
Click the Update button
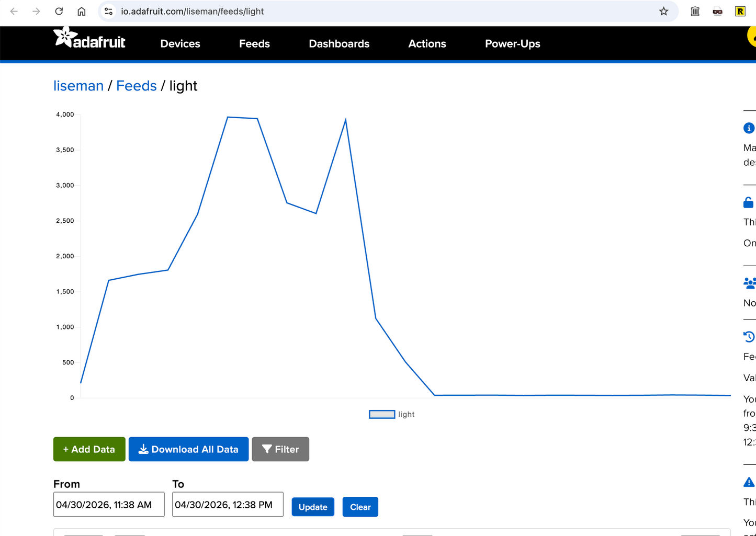pyautogui.click(x=313, y=507)
